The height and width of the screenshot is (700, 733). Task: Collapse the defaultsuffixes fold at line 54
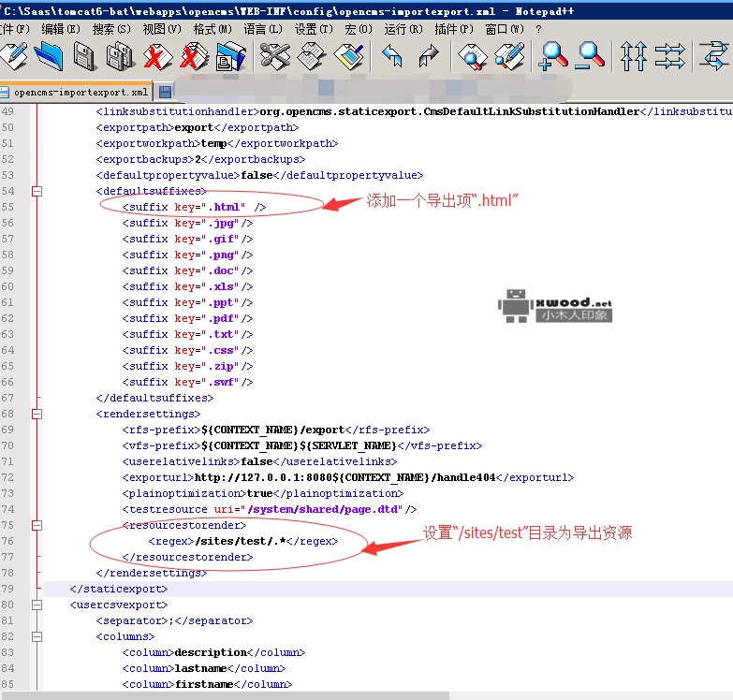37,191
